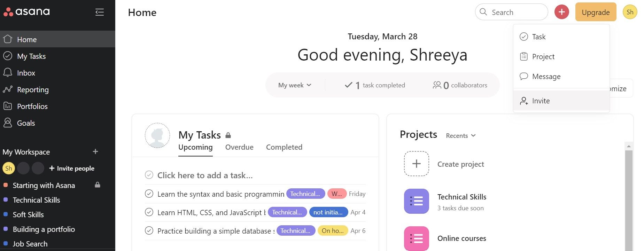Click the plus icon beside My Workspace
The height and width of the screenshot is (251, 644).
[95, 152]
